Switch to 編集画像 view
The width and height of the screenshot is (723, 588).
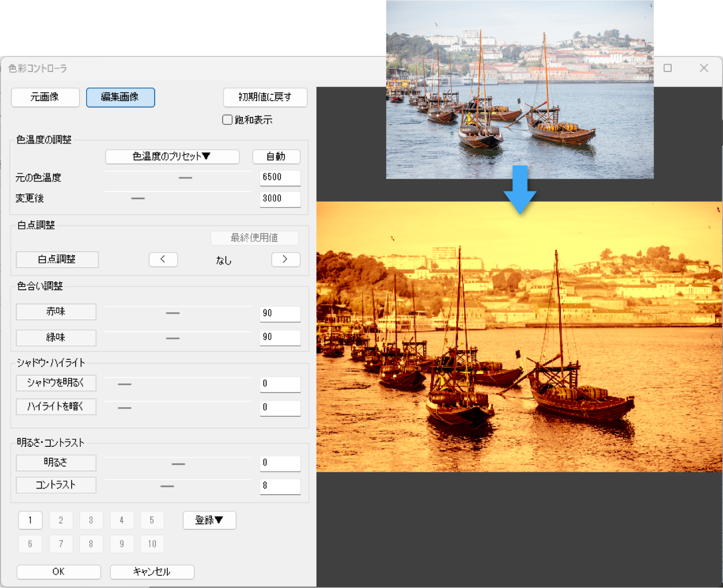point(120,97)
